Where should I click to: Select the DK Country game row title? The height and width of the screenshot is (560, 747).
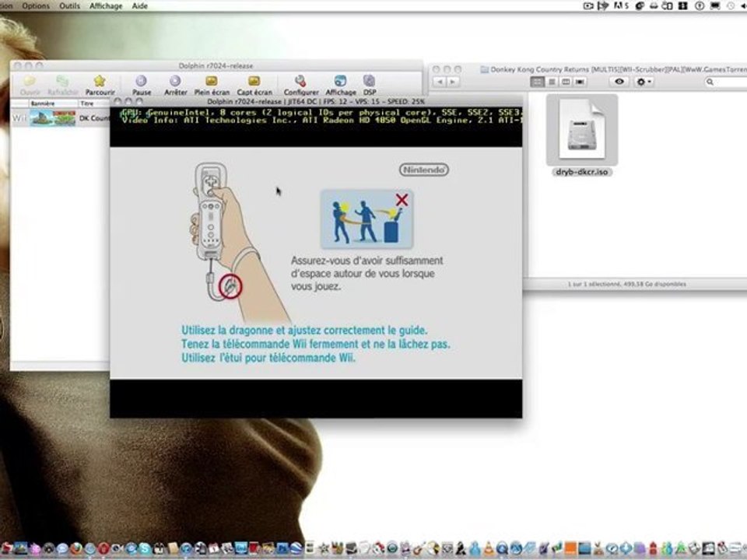[x=94, y=117]
